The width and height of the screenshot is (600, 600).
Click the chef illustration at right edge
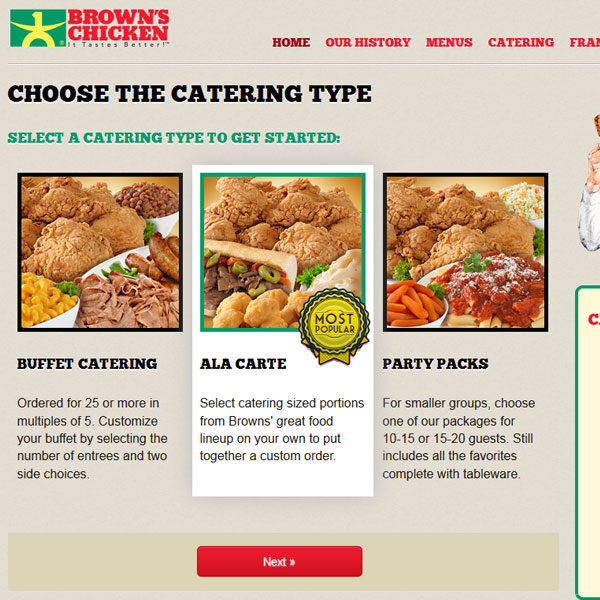[x=589, y=182]
